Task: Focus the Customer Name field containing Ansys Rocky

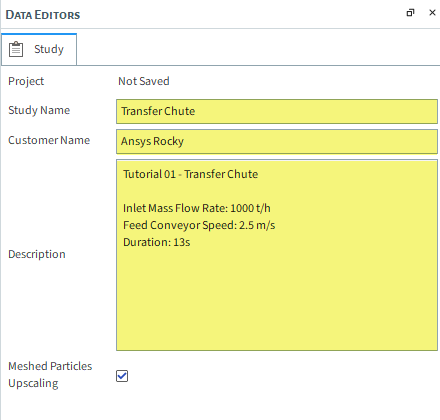Action: (x=277, y=141)
